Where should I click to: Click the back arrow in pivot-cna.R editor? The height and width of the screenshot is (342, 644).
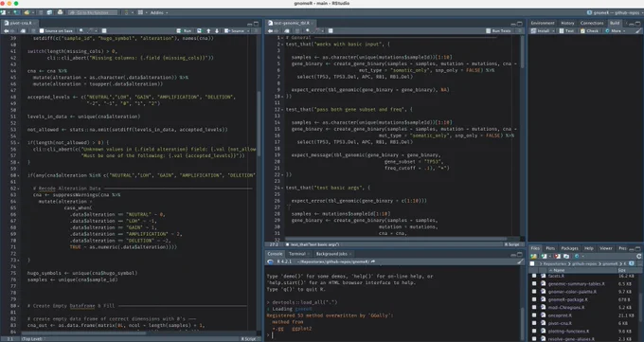coord(6,30)
